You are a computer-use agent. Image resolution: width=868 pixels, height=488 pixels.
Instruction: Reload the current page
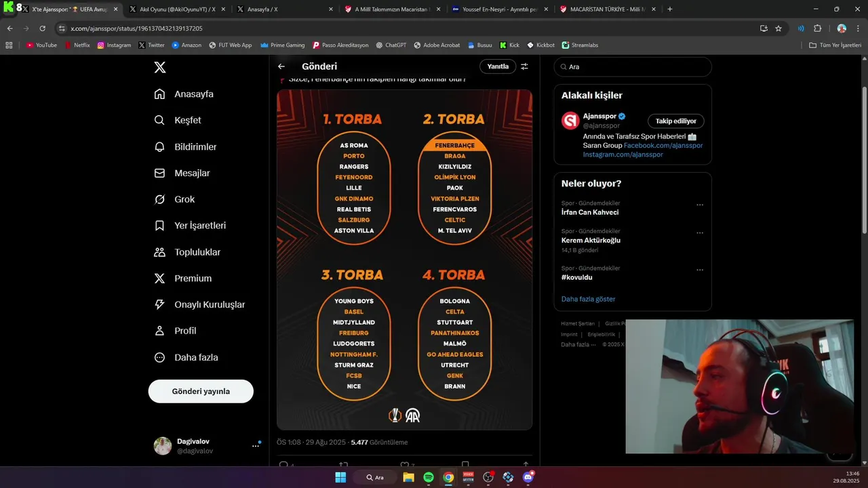point(42,28)
